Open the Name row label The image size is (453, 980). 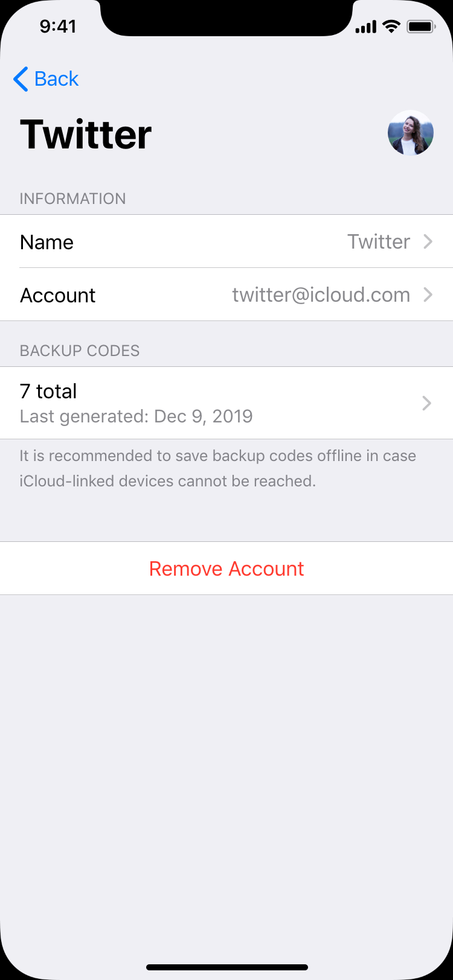(47, 242)
